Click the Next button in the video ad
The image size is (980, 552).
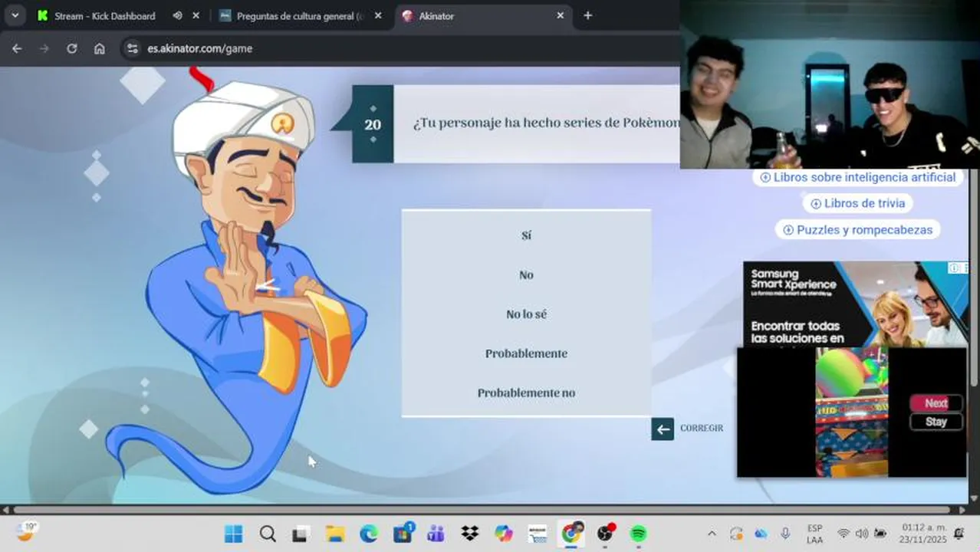936,403
